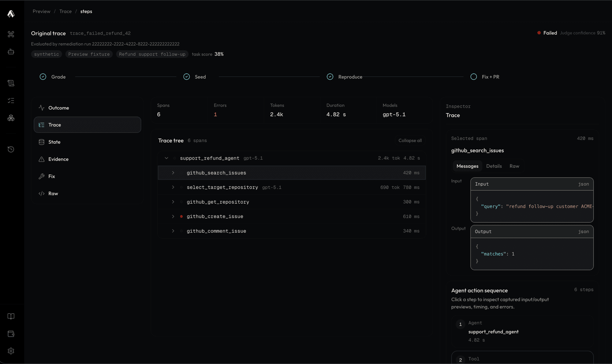Click the trace_failed_refund_42 trace ID
The height and width of the screenshot is (364, 612).
click(100, 33)
